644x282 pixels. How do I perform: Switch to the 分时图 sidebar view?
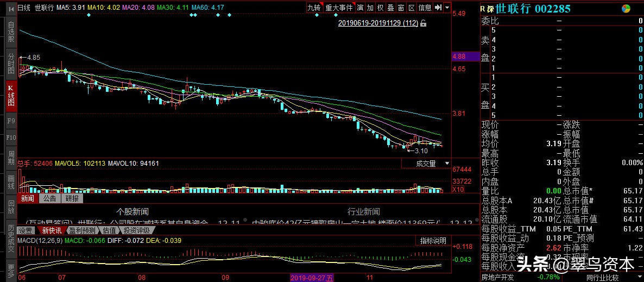click(x=11, y=65)
